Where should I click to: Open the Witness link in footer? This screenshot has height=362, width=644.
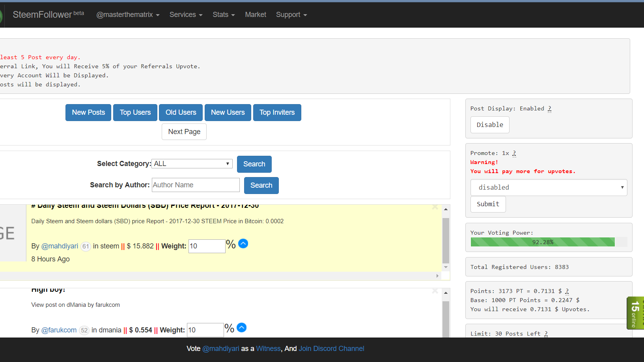[268, 349]
